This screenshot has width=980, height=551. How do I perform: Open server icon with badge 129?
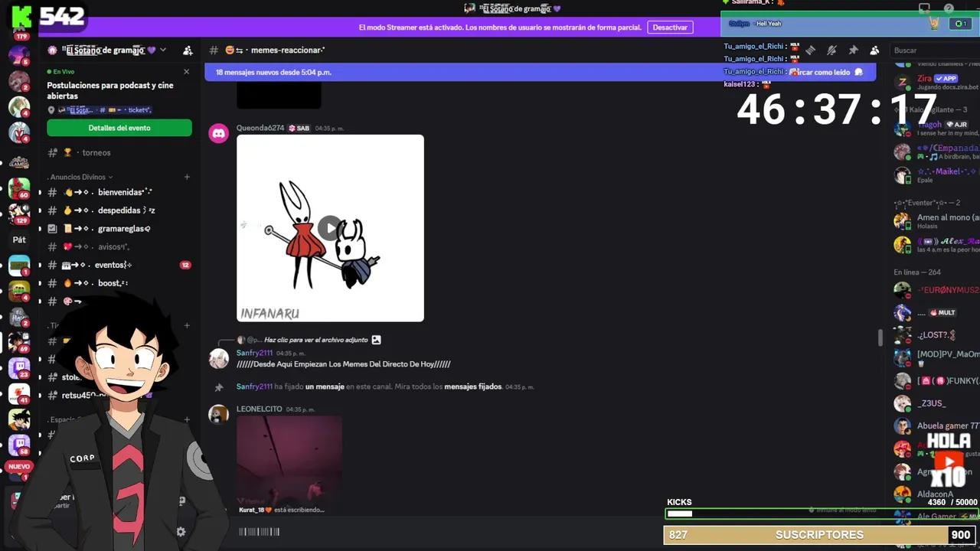pyautogui.click(x=19, y=214)
